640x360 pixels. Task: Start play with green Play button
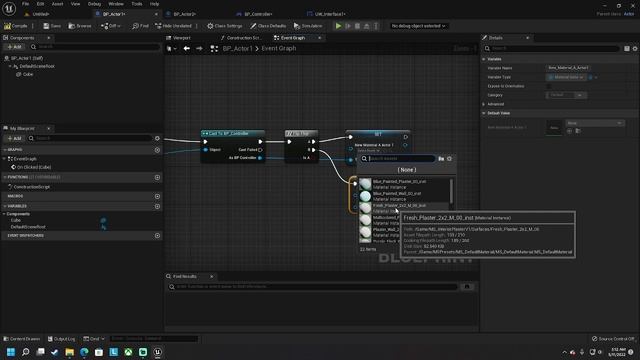338,26
